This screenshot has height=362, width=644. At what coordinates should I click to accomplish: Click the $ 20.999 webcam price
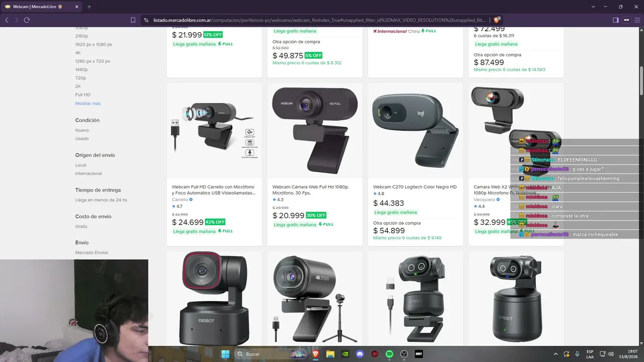288,216
